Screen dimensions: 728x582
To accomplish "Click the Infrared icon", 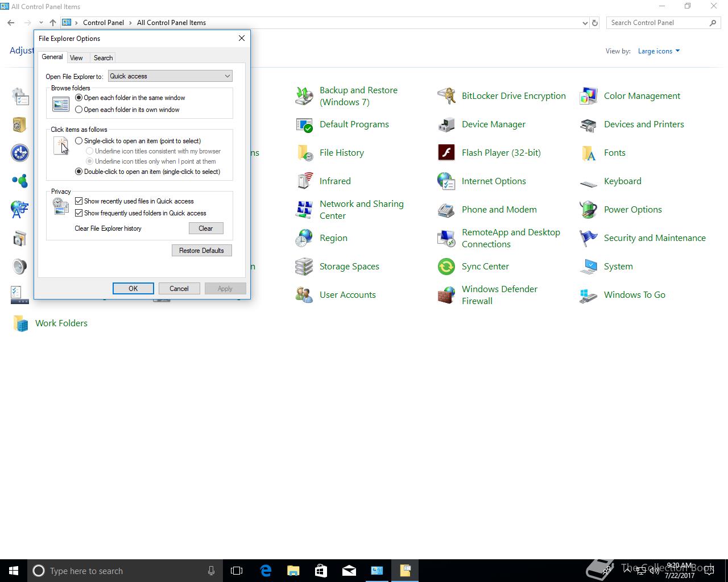I will coord(304,181).
